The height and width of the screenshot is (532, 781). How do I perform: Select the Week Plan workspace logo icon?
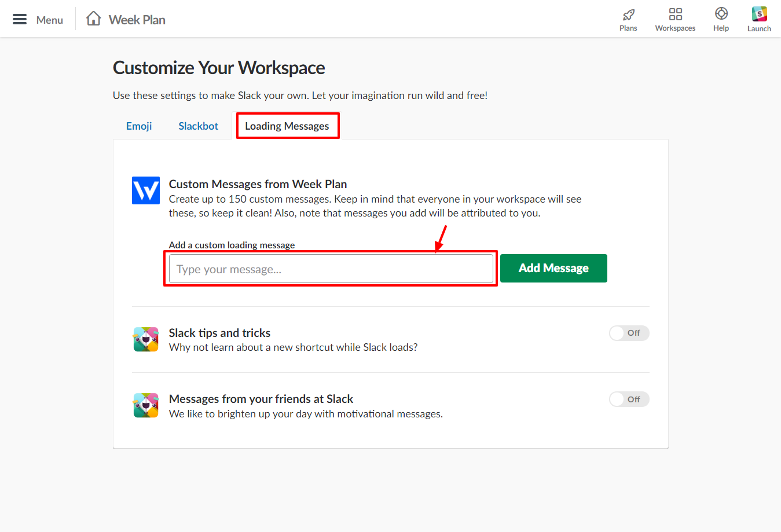tap(145, 190)
